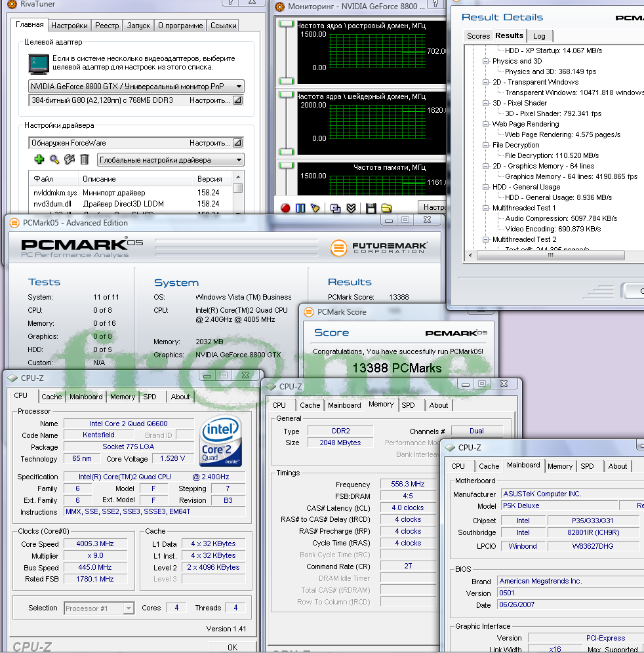Collapse the HDD - General Usage node
Image resolution: width=644 pixels, height=653 pixels.
pyautogui.click(x=485, y=187)
